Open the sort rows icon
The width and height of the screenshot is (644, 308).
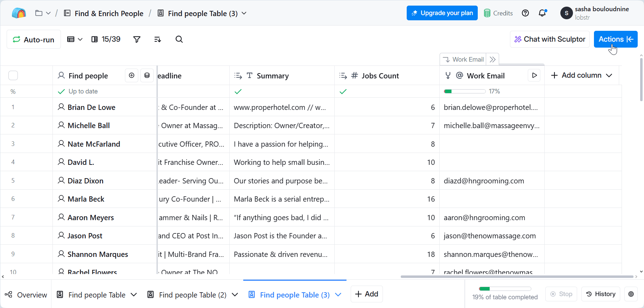tap(157, 39)
